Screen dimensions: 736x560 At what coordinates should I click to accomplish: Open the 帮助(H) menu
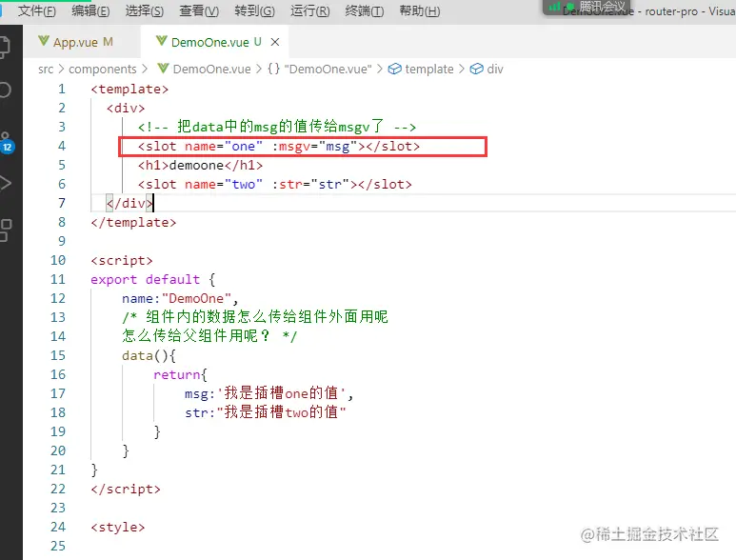pyautogui.click(x=420, y=10)
